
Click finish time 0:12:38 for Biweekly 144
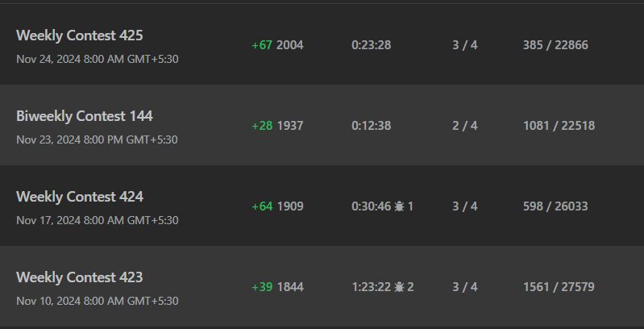tap(372, 126)
